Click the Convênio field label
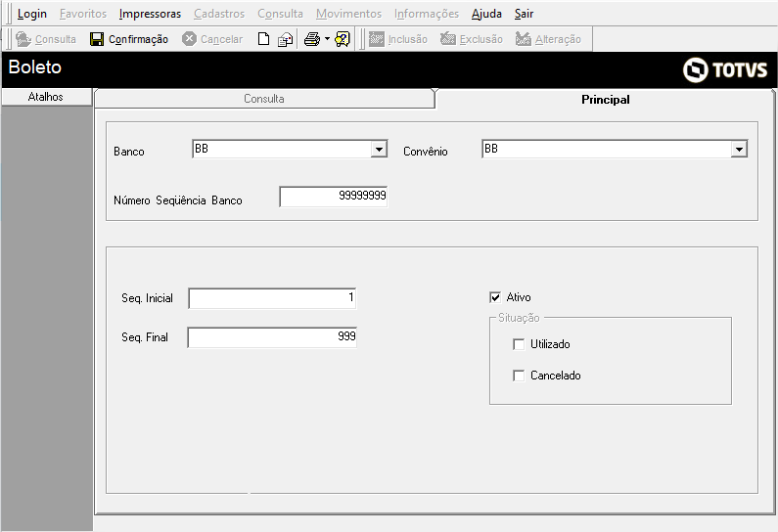 pos(426,152)
